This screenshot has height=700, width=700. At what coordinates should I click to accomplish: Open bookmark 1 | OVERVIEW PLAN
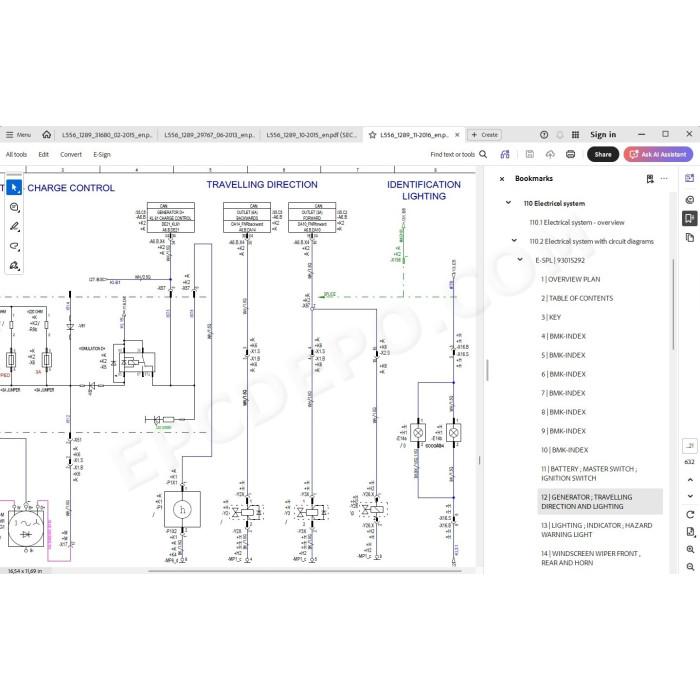coord(571,279)
